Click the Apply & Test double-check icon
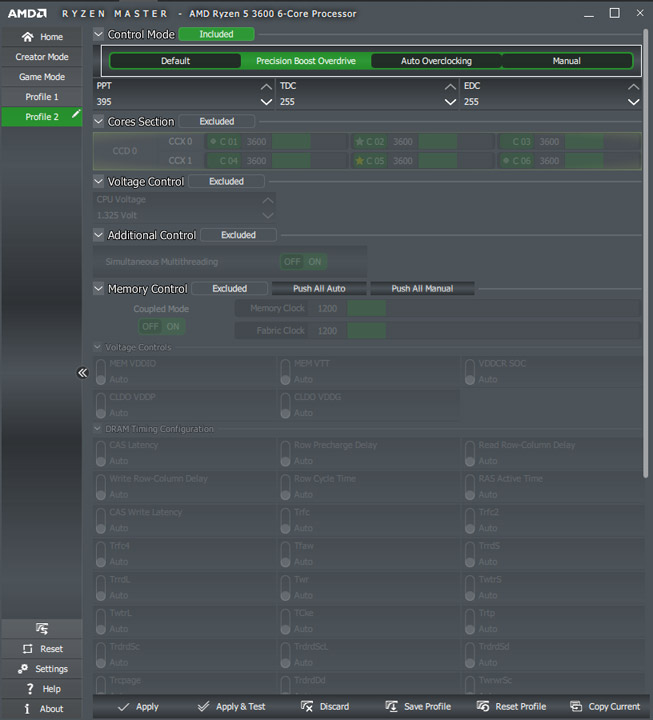This screenshot has height=720, width=653. point(203,706)
